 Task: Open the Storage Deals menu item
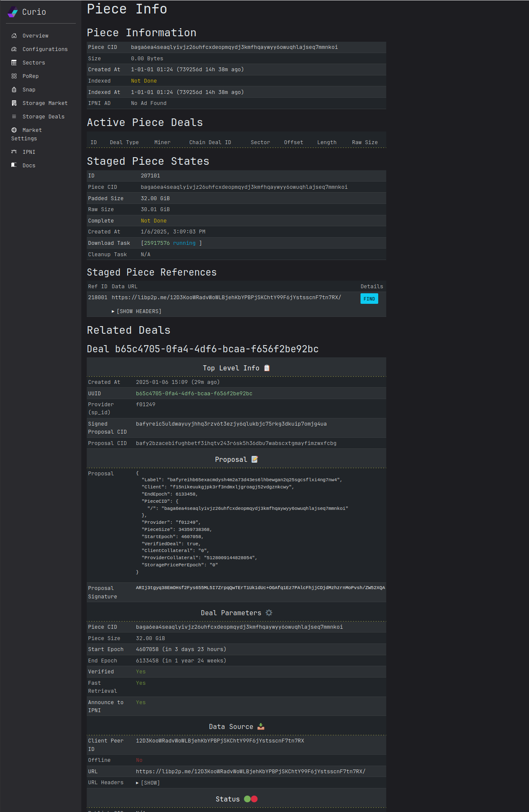click(x=43, y=117)
